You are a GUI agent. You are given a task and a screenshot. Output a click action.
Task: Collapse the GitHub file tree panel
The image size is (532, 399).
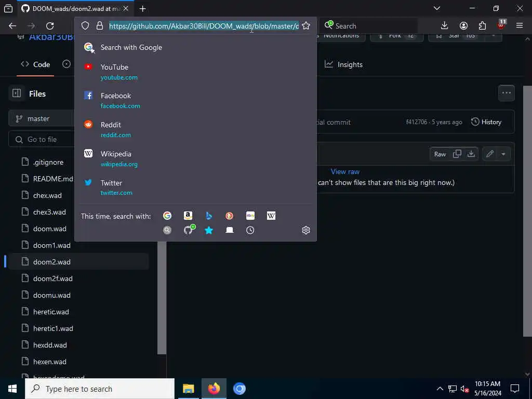coord(17,94)
